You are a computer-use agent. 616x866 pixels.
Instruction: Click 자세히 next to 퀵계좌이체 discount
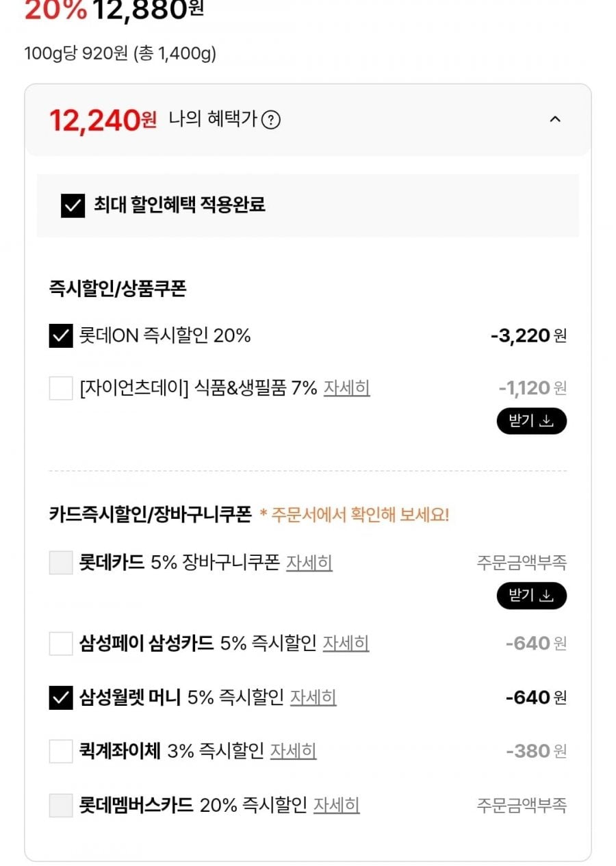(x=294, y=751)
